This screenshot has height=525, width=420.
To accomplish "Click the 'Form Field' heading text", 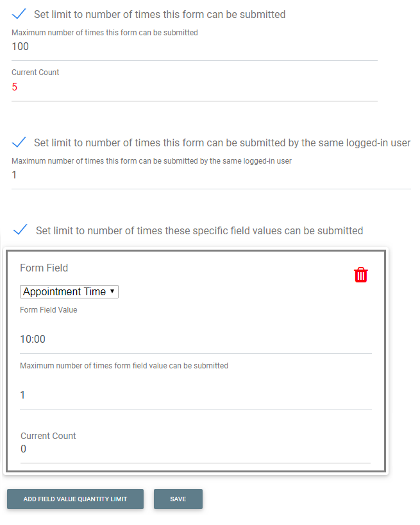I will (x=44, y=268).
